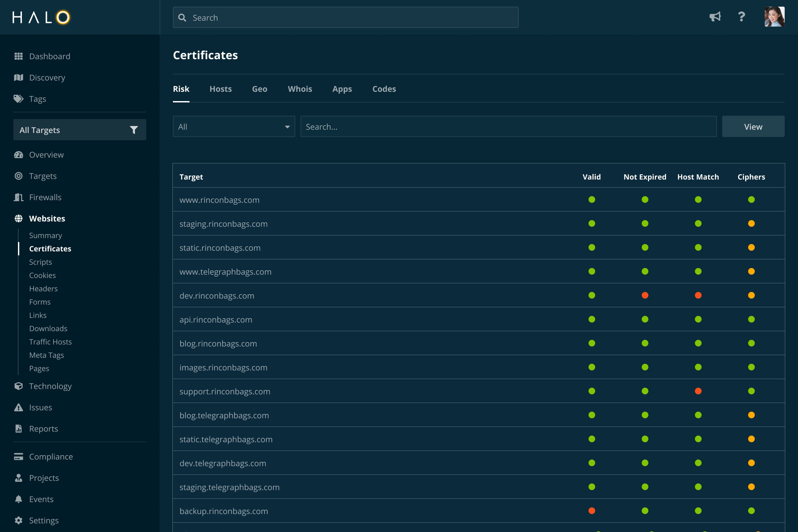Switch to the Hosts tab
The height and width of the screenshot is (532, 798).
(220, 89)
